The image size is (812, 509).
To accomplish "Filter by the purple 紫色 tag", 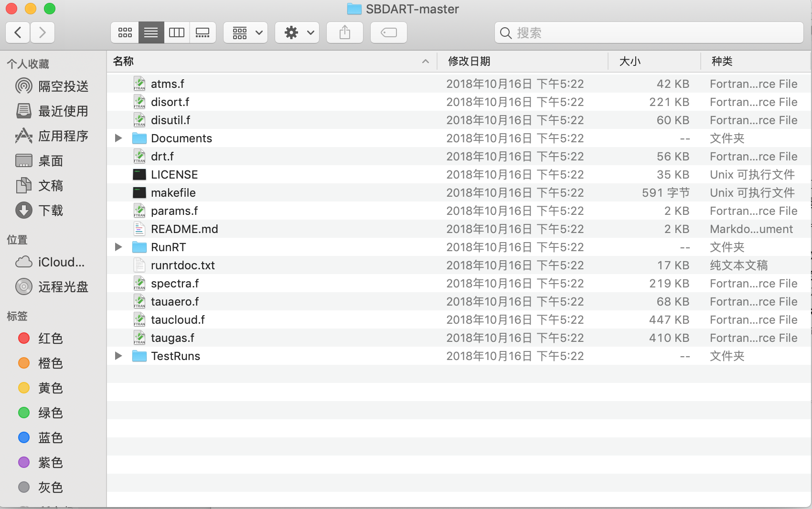I will pyautogui.click(x=40, y=463).
